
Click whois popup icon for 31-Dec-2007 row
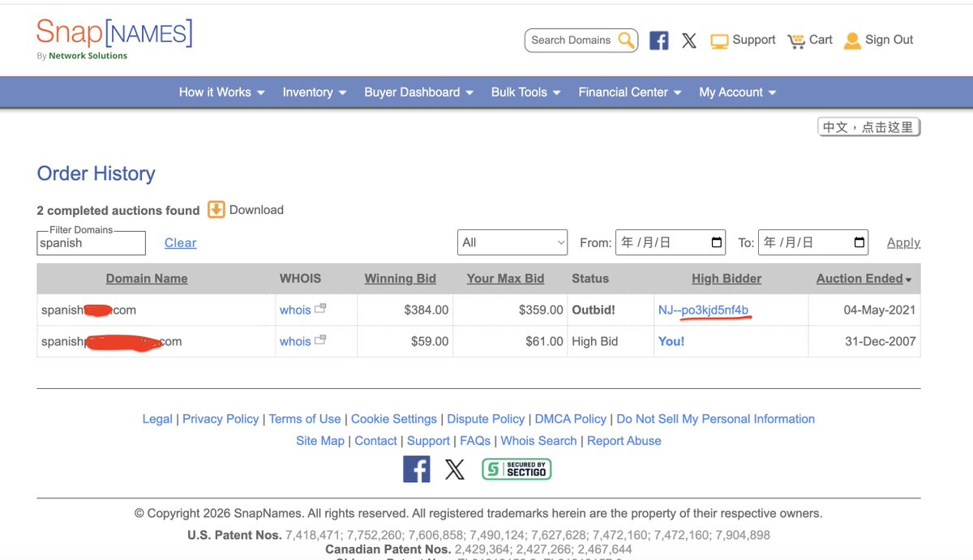[x=320, y=340]
